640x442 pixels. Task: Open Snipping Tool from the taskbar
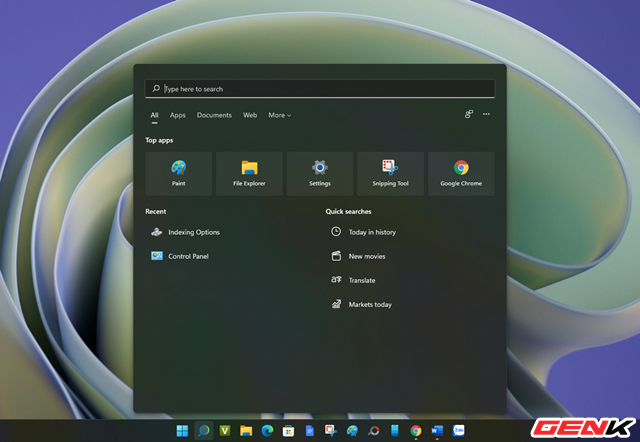331,431
